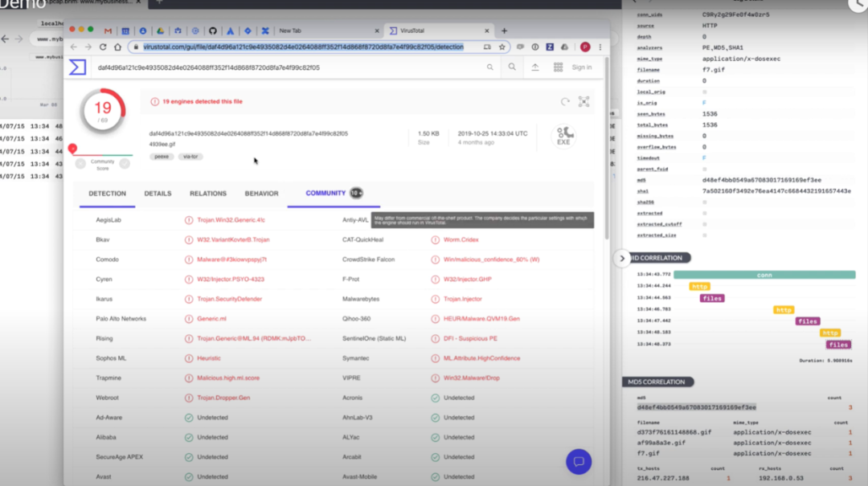Viewport: 868px width, 486px height.
Task: Click Bkav result W32.VariantKovterB.Trojan
Action: tap(233, 239)
